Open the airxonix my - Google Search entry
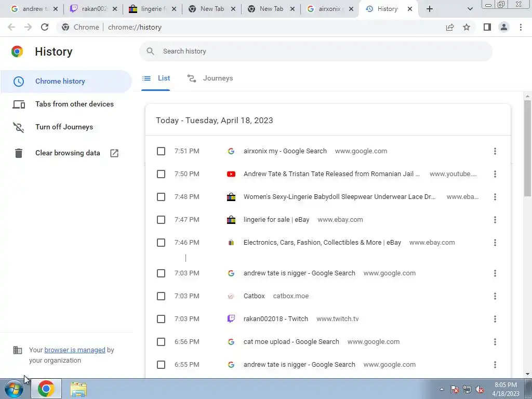Screen dimensions: 532x399 click(285, 151)
